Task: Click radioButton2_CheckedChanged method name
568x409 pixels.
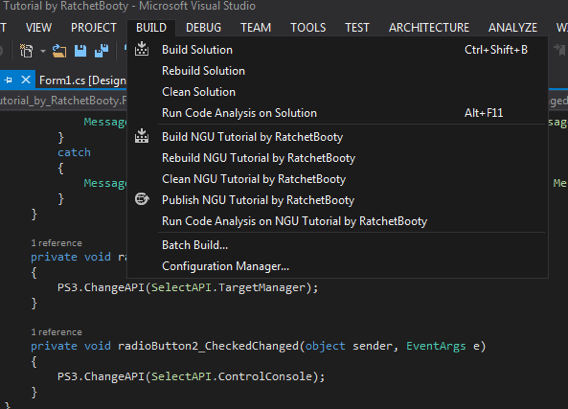Action: (208, 346)
